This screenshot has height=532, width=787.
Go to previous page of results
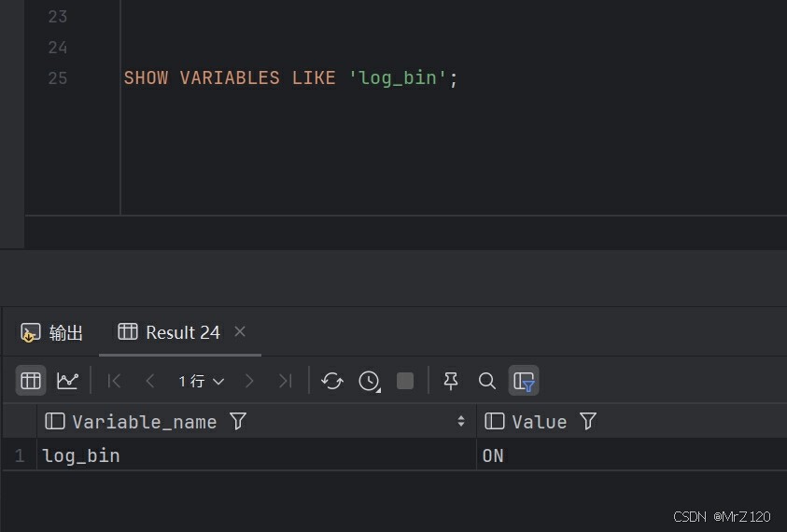point(150,381)
